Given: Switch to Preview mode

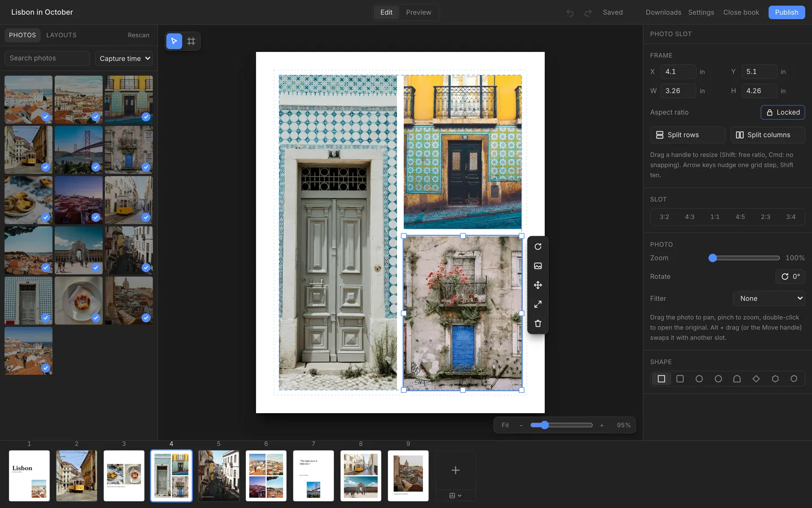Looking at the screenshot, I should (418, 12).
